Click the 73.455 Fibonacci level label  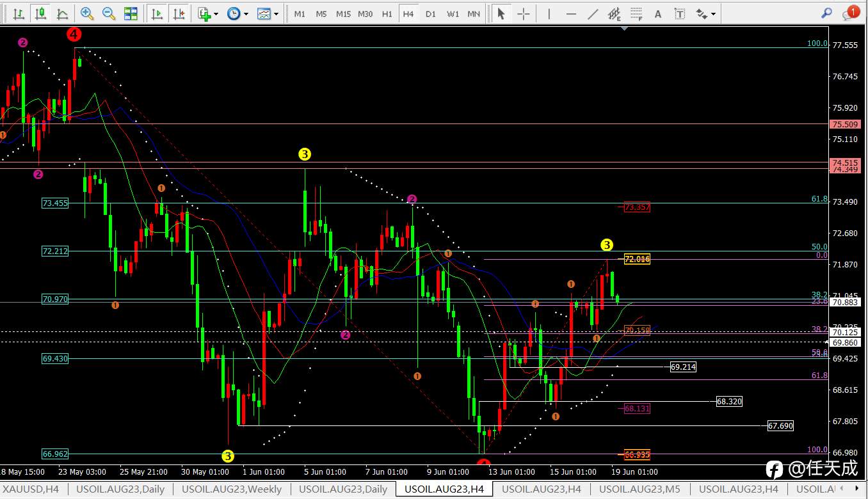click(x=55, y=203)
